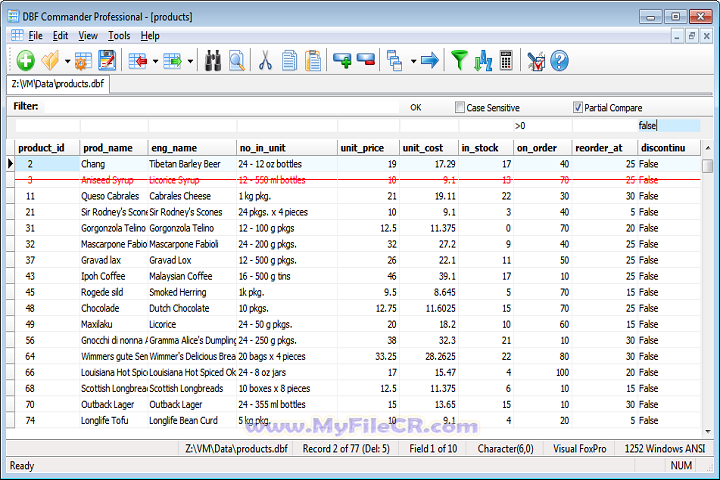The image size is (720, 480).
Task: Click the 'Longlife Tofu' cell
Action: click(x=113, y=420)
